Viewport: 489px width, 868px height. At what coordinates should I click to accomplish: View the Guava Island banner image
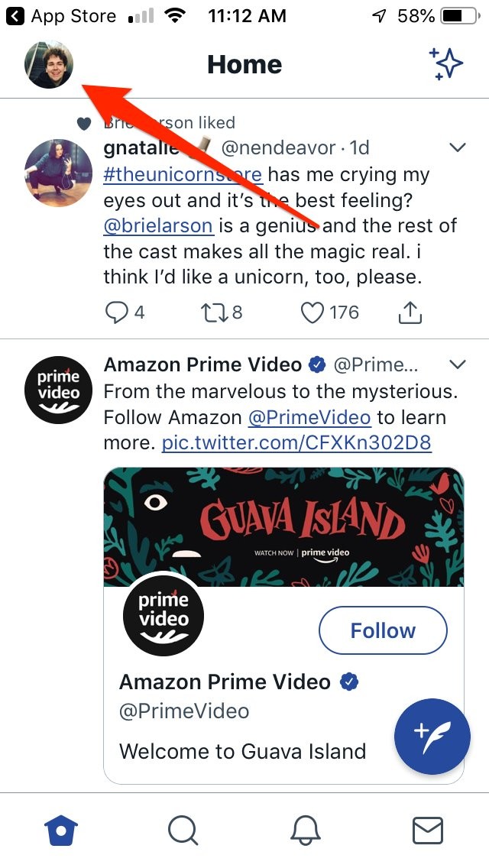pyautogui.click(x=283, y=527)
